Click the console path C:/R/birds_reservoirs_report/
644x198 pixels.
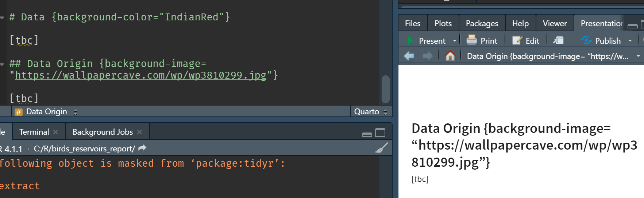tap(84, 148)
